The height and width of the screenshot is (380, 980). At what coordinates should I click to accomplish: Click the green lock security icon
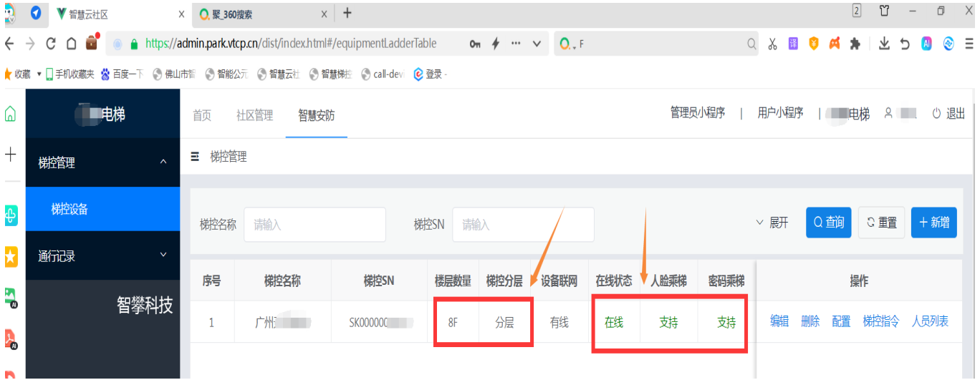tap(133, 44)
